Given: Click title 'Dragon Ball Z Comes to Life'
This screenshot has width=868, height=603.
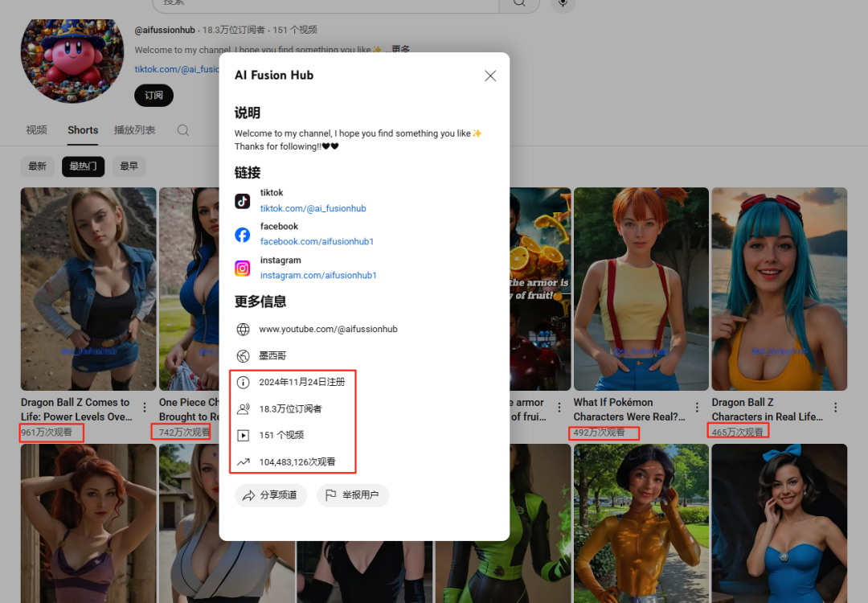Looking at the screenshot, I should [x=76, y=410].
